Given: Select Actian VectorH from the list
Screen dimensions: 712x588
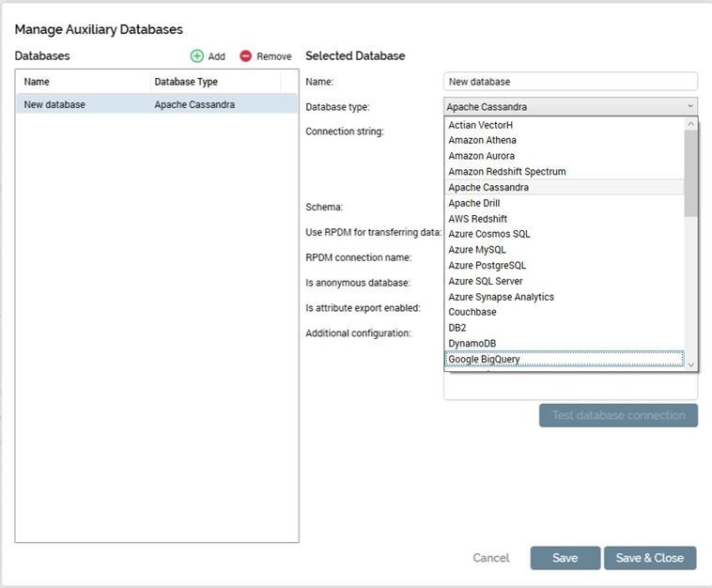Looking at the screenshot, I should point(481,125).
